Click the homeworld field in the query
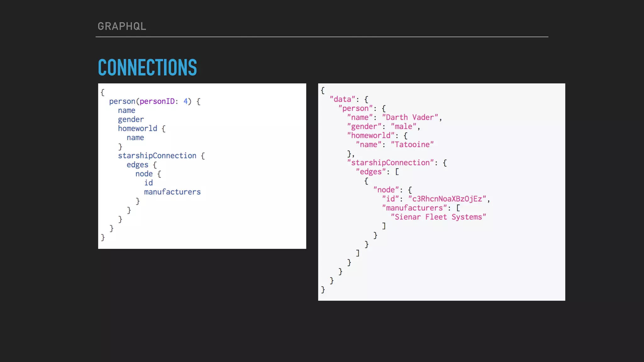 click(137, 129)
